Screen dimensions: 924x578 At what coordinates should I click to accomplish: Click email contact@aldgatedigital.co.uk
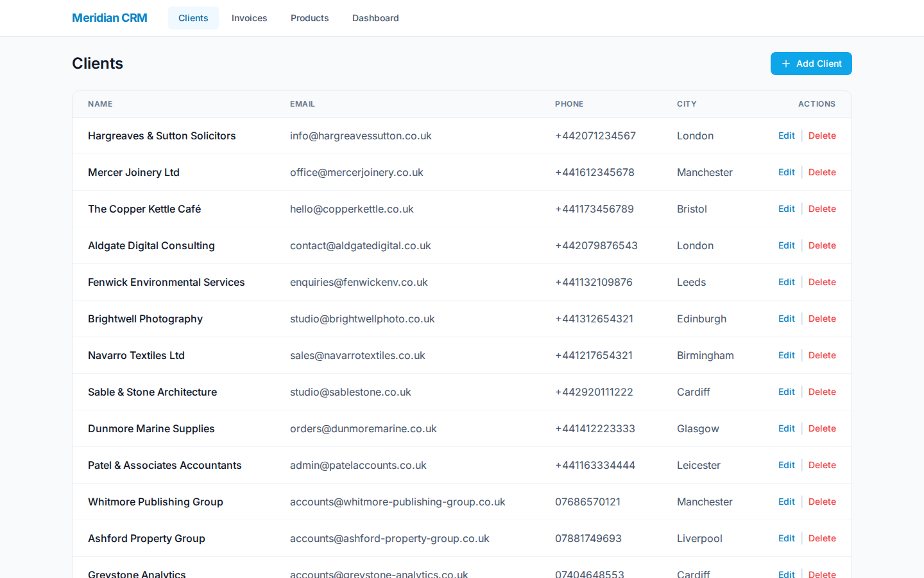(x=361, y=245)
